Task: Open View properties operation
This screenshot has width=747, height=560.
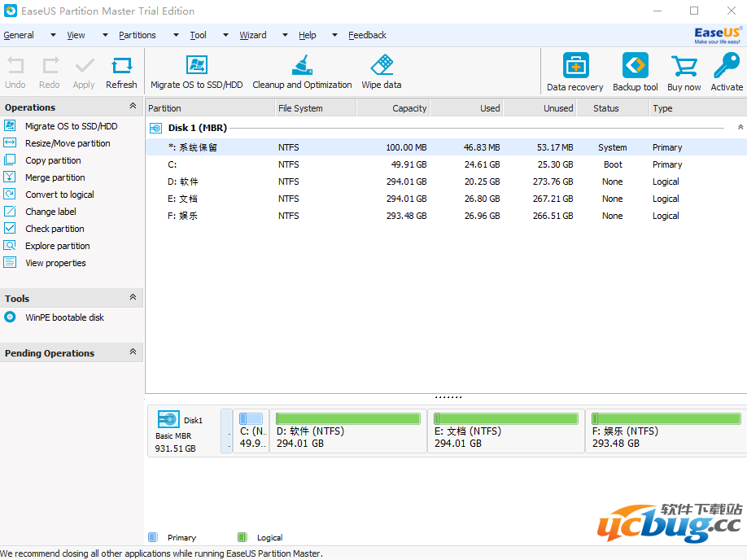Action: [55, 263]
